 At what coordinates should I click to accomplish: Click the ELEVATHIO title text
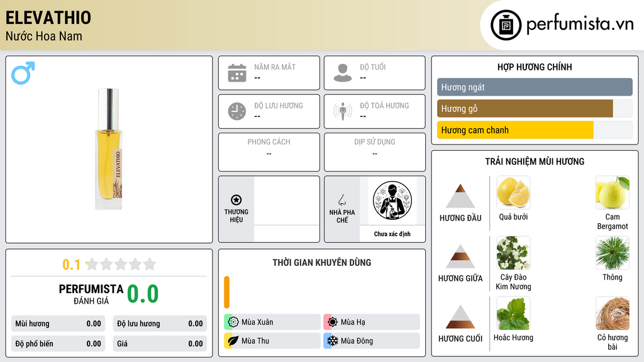pyautogui.click(x=48, y=18)
